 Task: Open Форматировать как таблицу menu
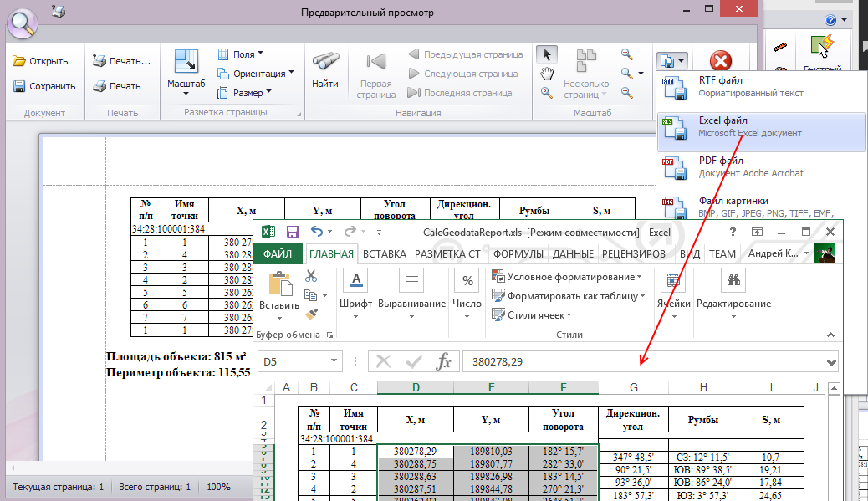pos(569,295)
